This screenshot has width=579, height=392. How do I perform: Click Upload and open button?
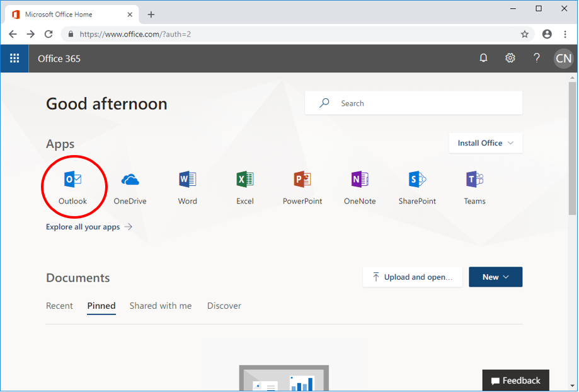tap(413, 277)
